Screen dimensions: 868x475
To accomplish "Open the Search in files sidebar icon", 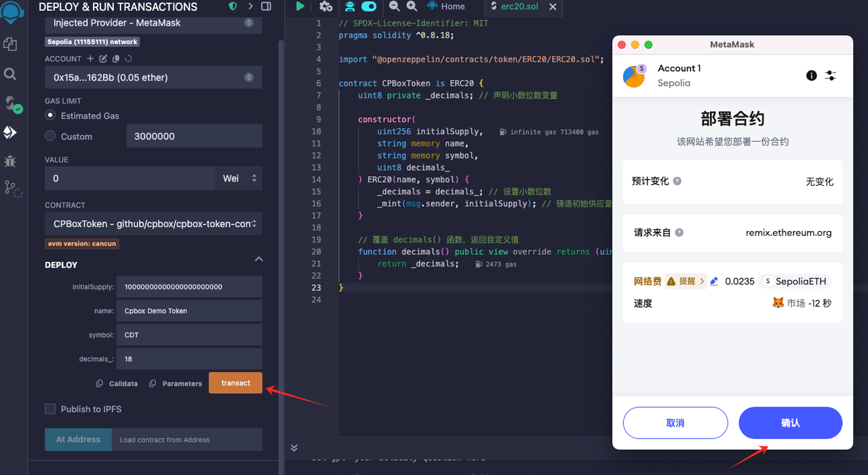I will click(10, 74).
